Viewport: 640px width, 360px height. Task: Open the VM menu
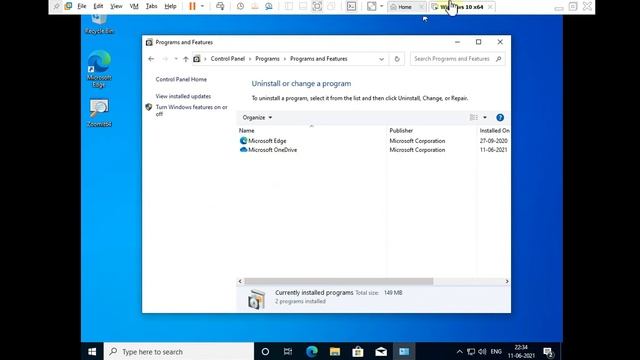[134, 6]
